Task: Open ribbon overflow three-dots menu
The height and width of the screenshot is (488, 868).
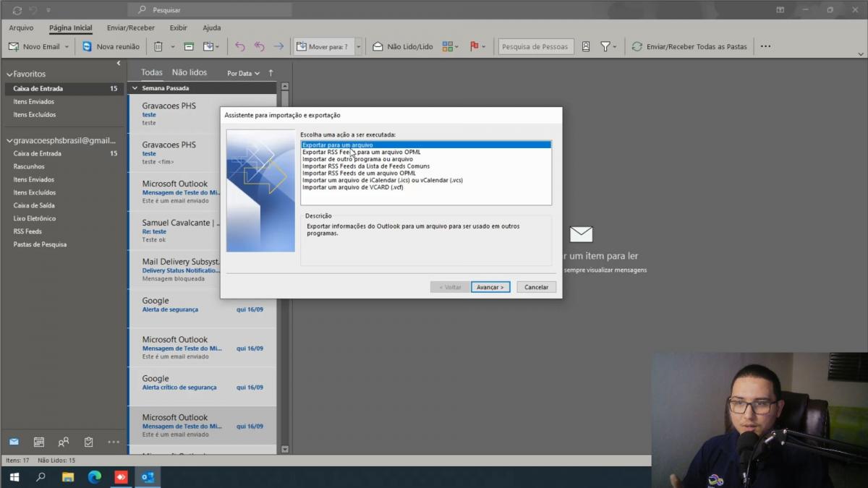Action: (765, 46)
